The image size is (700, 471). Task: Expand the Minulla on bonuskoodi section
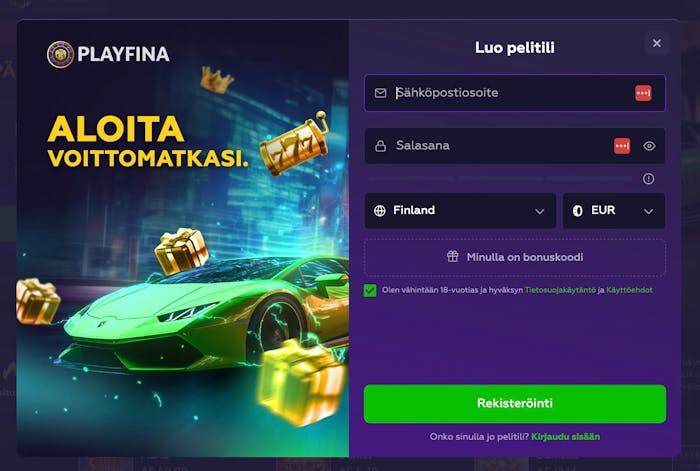[515, 258]
